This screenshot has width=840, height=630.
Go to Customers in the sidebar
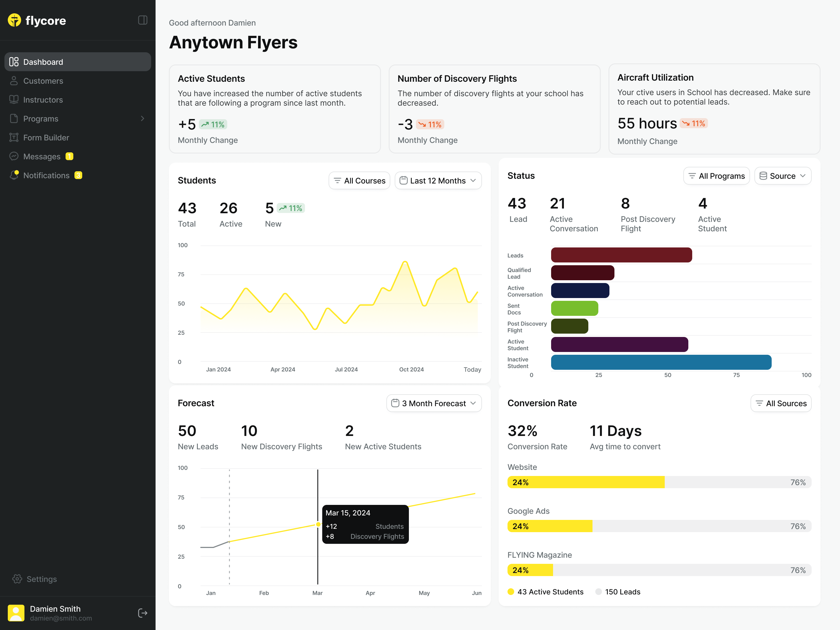click(43, 81)
